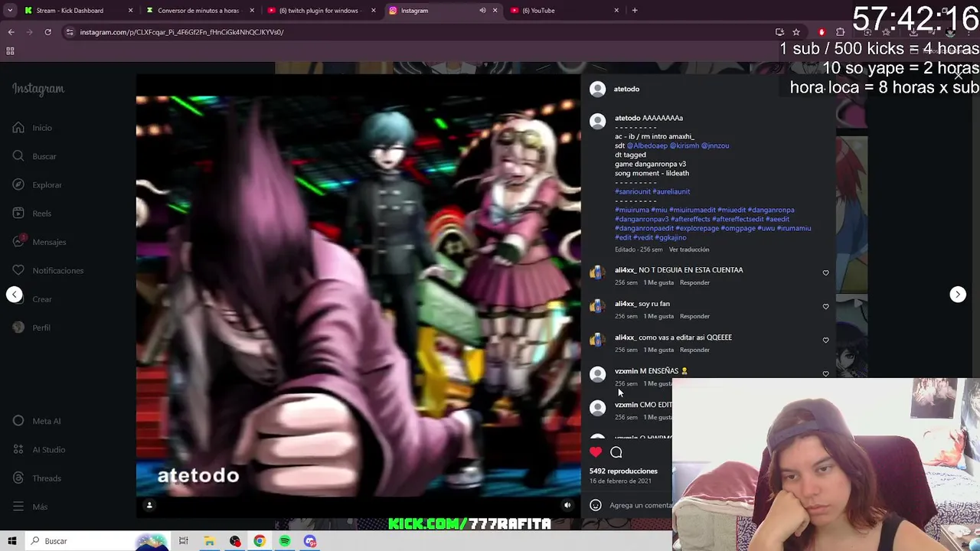
Task: Click the Instagram logo
Action: (x=38, y=89)
